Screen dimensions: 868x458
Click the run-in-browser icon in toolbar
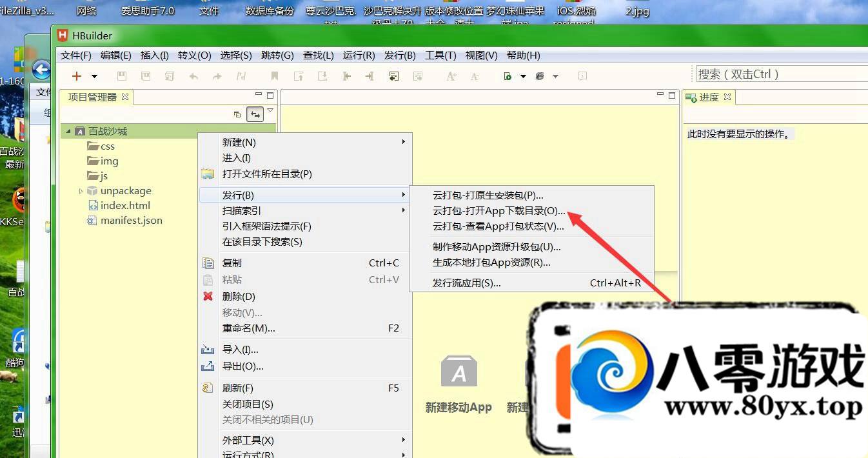508,76
